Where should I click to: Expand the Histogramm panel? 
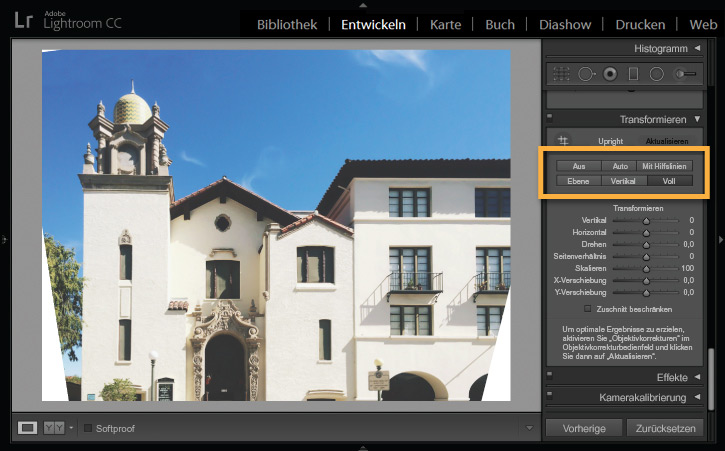point(697,48)
